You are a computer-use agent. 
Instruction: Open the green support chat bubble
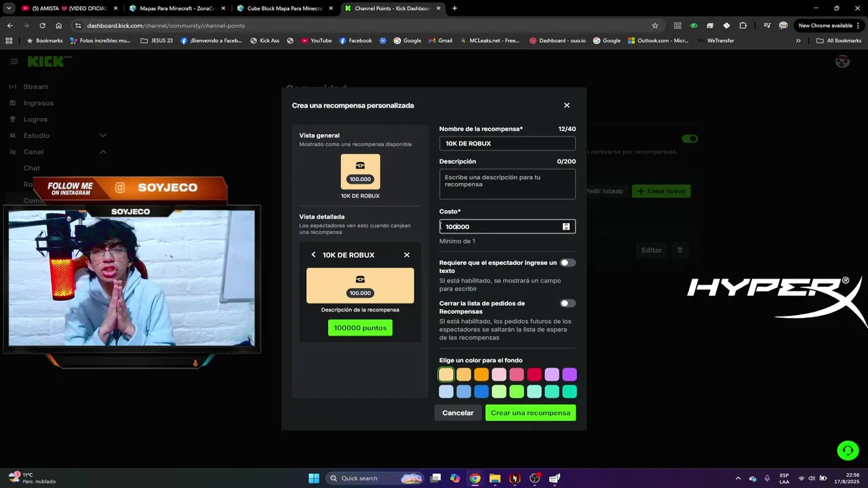point(848,450)
